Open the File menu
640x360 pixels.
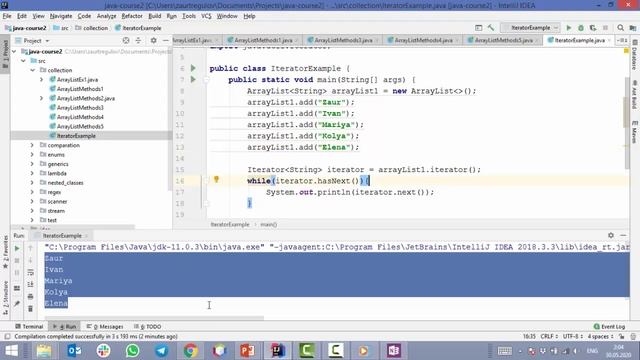click(7, 16)
